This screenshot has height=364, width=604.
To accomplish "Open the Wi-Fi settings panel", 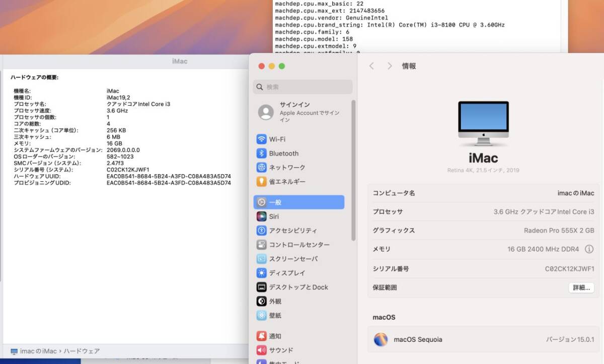I will pos(275,139).
